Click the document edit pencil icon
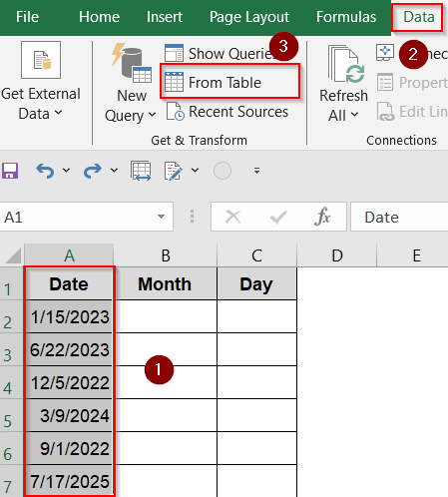 173,171
